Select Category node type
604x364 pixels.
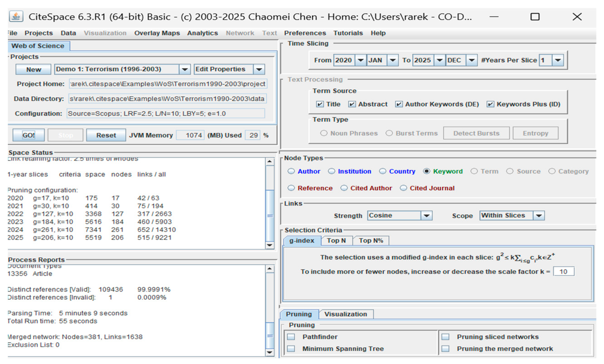pyautogui.click(x=552, y=171)
